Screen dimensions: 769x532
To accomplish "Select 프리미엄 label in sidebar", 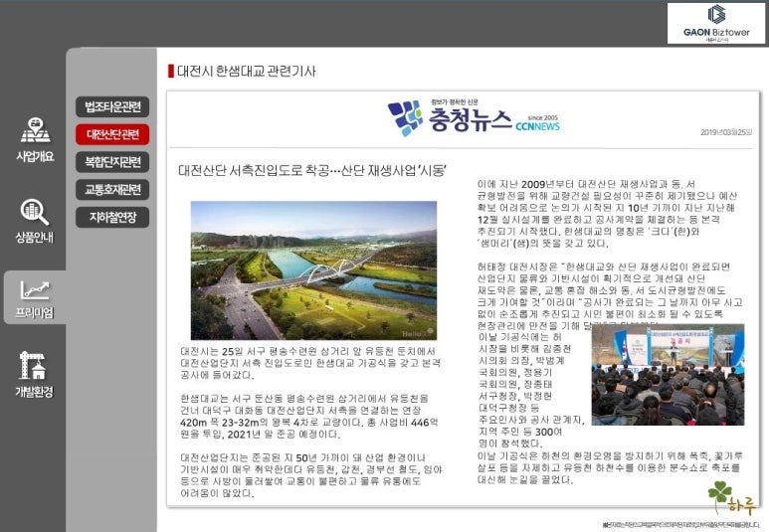I will (x=35, y=312).
